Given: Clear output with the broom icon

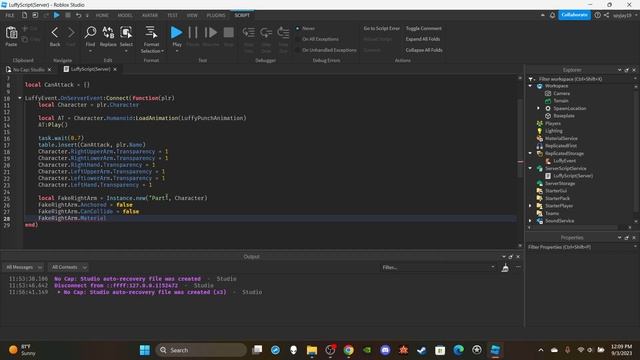Looking at the screenshot, I should (x=505, y=268).
